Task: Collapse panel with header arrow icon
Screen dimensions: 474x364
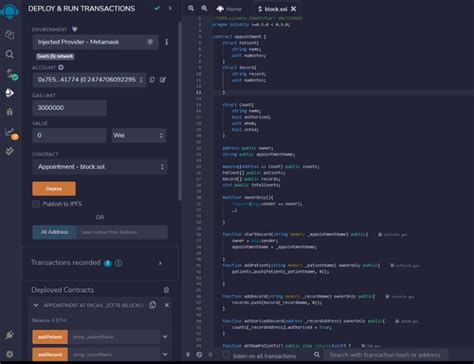Action: click(170, 8)
